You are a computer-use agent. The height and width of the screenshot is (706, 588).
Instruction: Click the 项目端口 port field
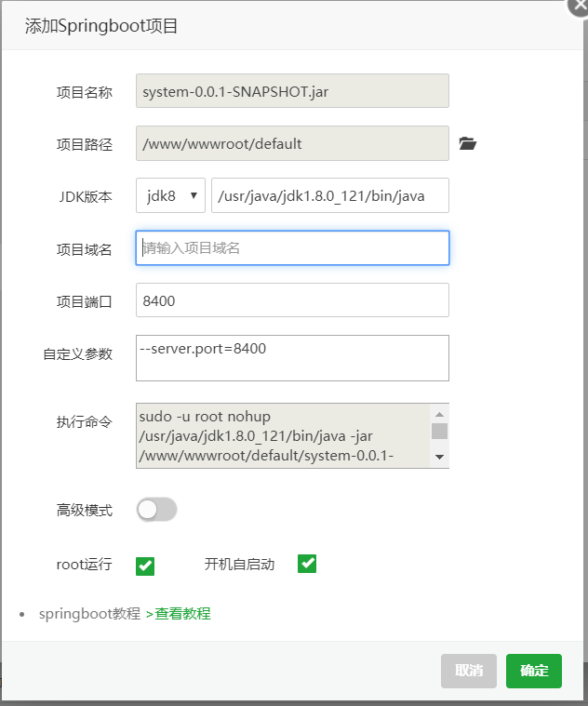[x=292, y=300]
